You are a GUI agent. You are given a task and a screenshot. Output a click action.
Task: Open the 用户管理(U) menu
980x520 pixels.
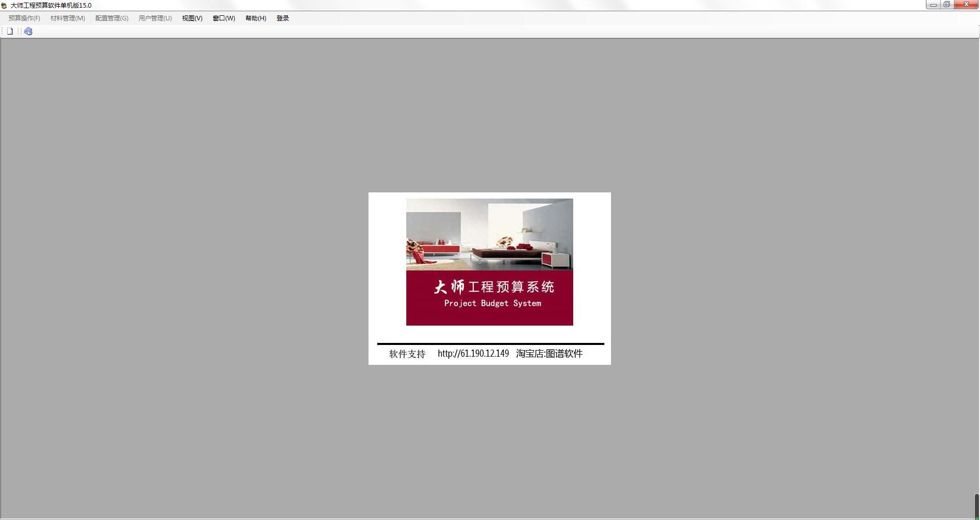pyautogui.click(x=155, y=18)
